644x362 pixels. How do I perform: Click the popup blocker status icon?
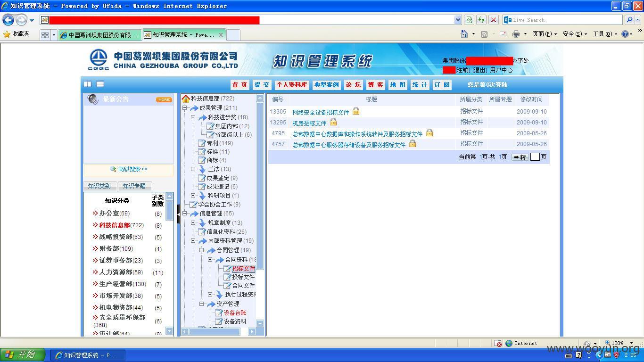point(498,343)
